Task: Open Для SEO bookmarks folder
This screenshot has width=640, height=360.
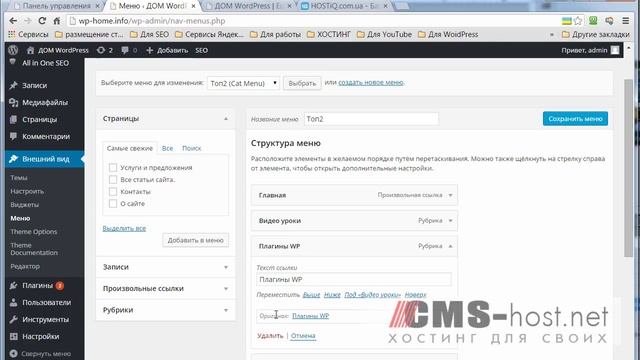Action: pyautogui.click(x=149, y=34)
